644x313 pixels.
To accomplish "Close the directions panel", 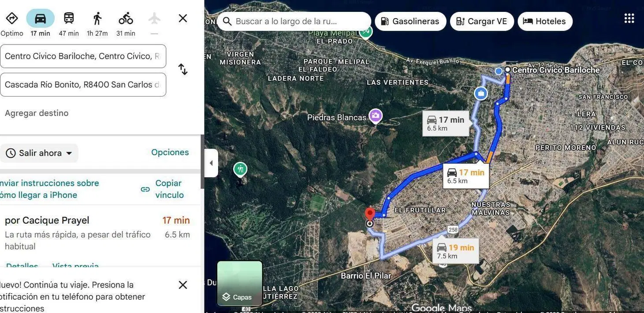I will [x=183, y=18].
